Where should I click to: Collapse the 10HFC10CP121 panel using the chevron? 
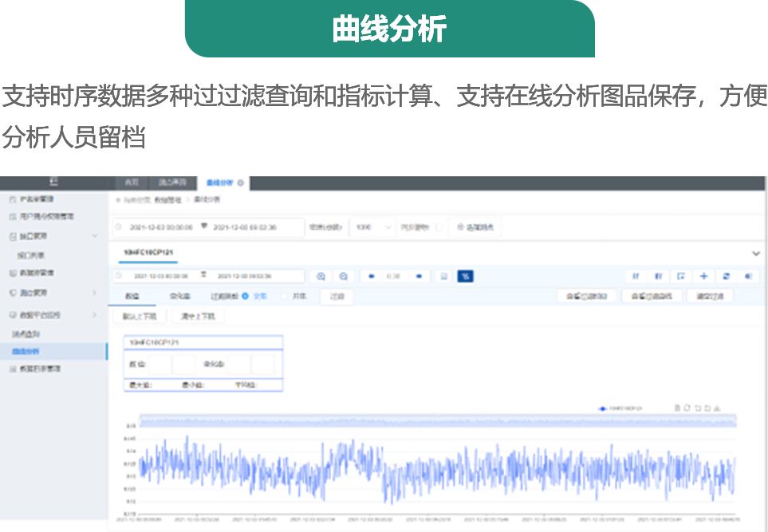point(755,253)
